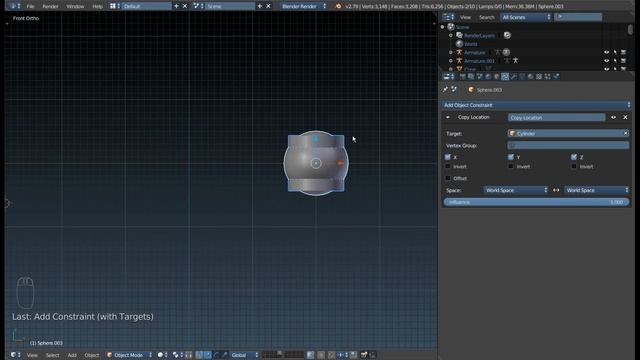Open the viewport Select menu

pyautogui.click(x=52, y=355)
